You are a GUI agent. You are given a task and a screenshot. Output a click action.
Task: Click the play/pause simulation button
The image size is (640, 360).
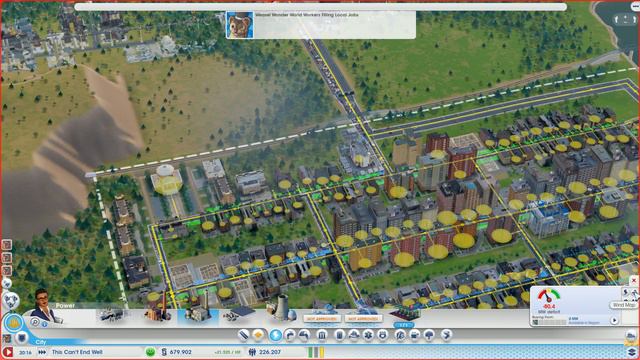[7, 352]
